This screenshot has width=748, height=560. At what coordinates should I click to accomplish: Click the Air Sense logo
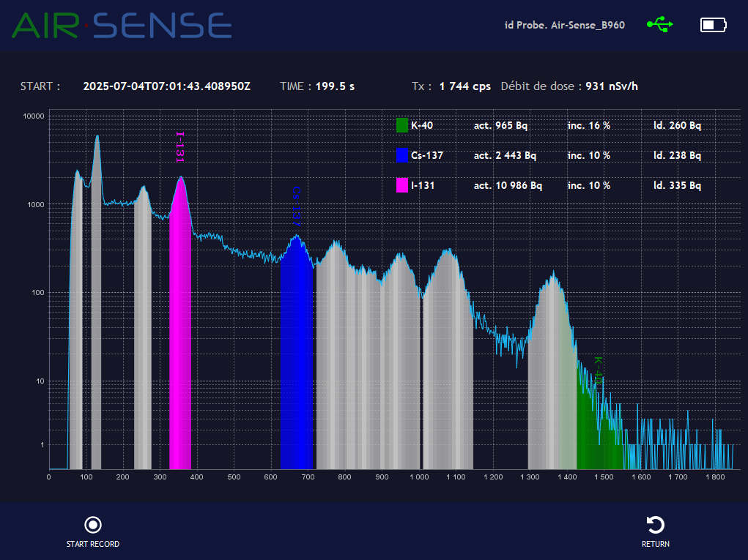click(122, 26)
